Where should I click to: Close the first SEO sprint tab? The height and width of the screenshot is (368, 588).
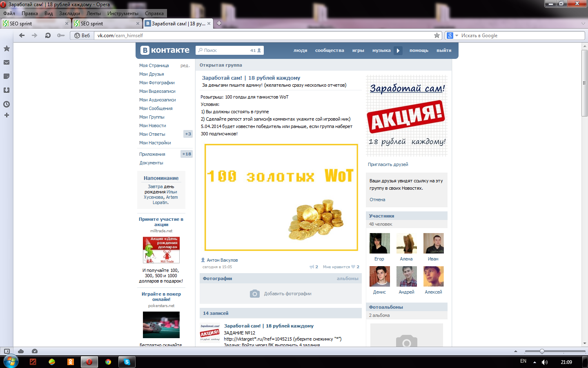[x=67, y=24]
